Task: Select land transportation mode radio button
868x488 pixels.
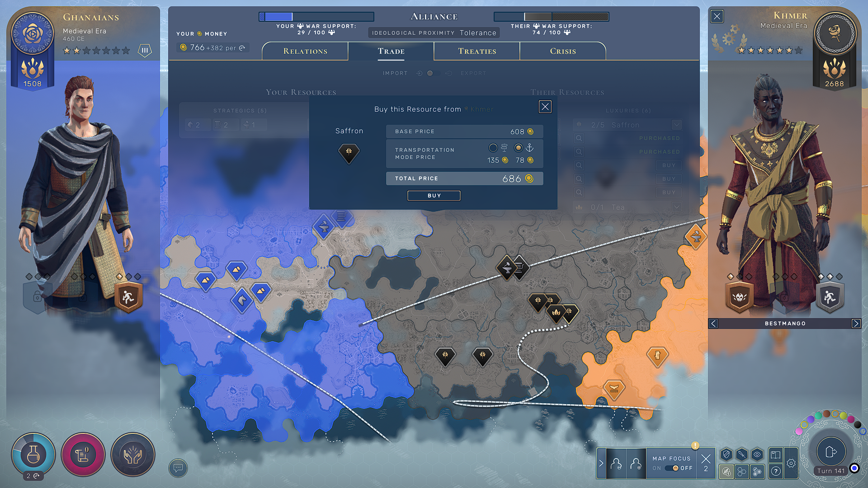Action: (x=493, y=148)
